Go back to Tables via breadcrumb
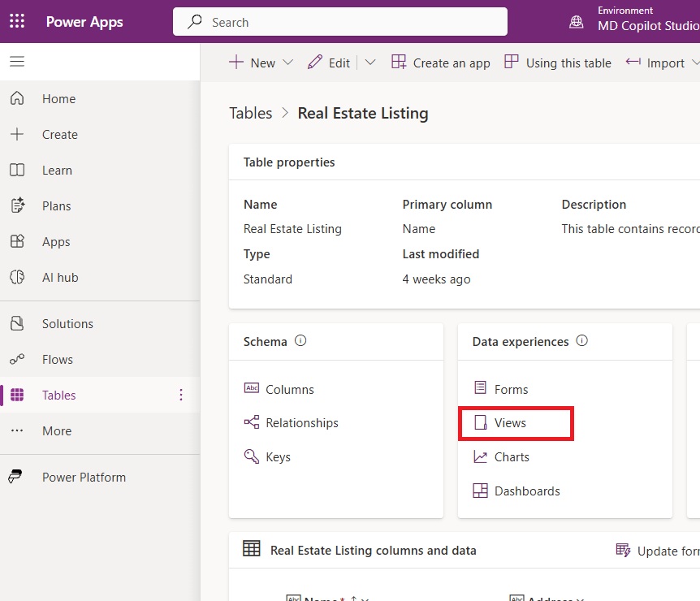Image resolution: width=700 pixels, height=601 pixels. click(250, 114)
